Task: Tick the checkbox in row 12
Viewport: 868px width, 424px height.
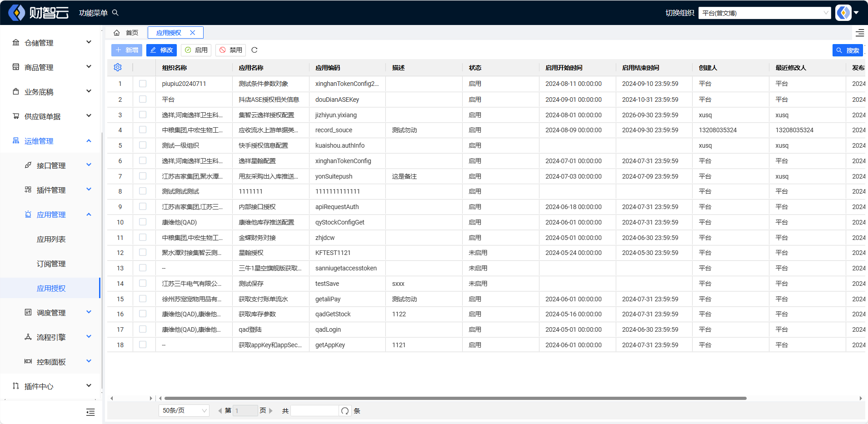Action: [x=143, y=253]
